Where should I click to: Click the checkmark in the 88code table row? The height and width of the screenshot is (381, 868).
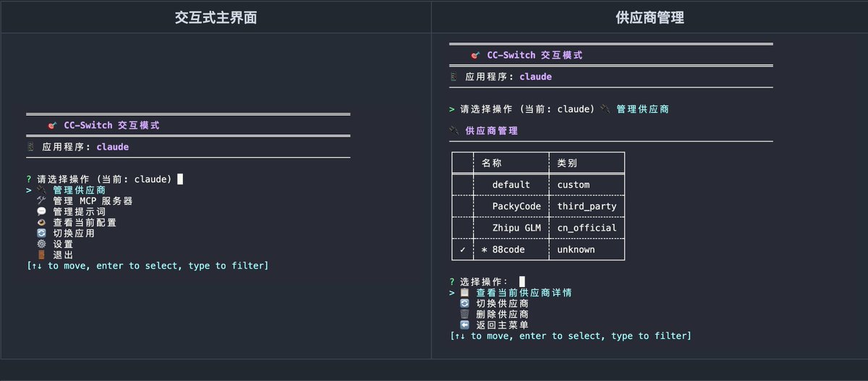click(463, 249)
